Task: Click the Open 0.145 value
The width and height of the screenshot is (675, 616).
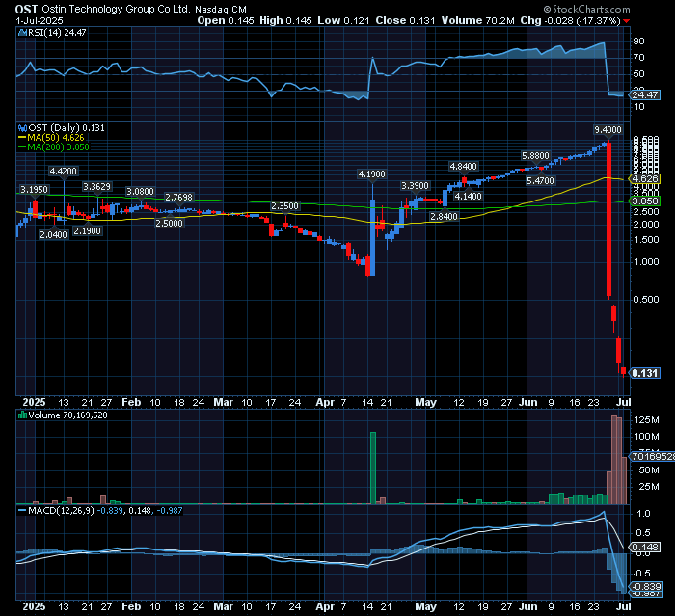Action: click(226, 20)
